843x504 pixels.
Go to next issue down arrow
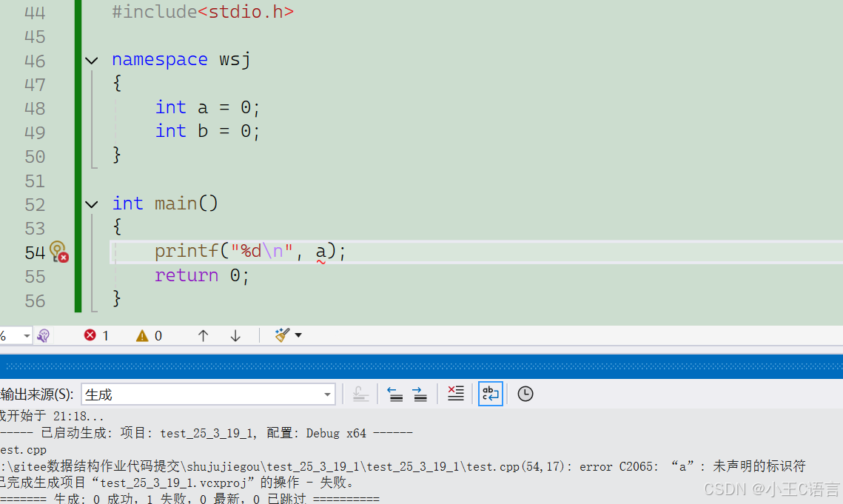235,336
